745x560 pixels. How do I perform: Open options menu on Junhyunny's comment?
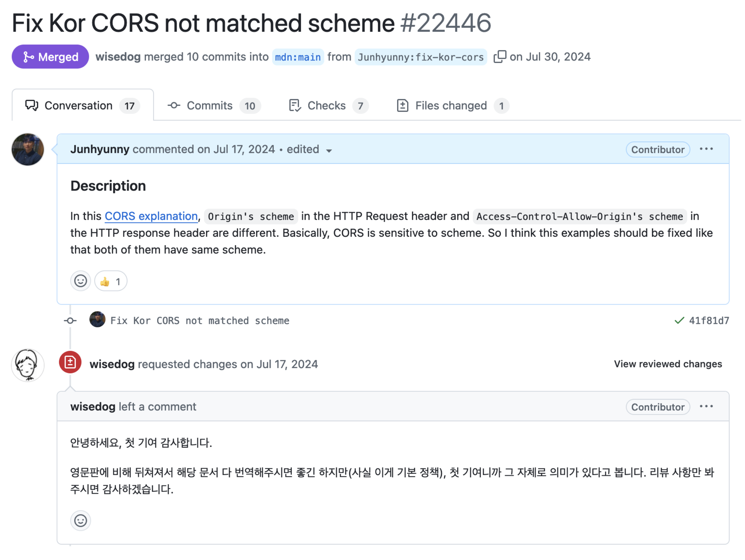[x=706, y=149]
